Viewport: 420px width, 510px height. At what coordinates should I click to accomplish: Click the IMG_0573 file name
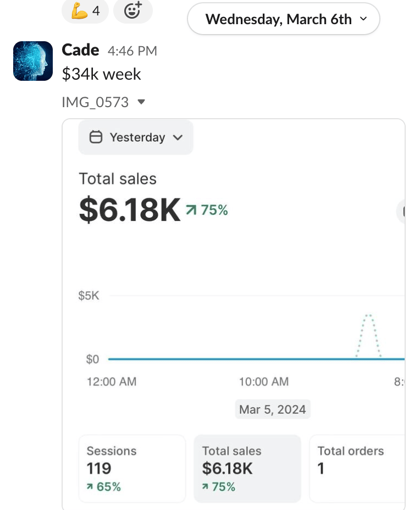click(95, 102)
